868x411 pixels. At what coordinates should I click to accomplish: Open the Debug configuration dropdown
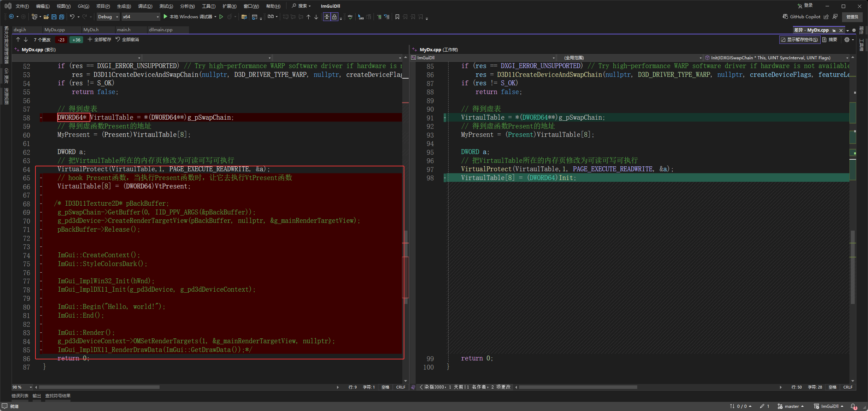108,16
